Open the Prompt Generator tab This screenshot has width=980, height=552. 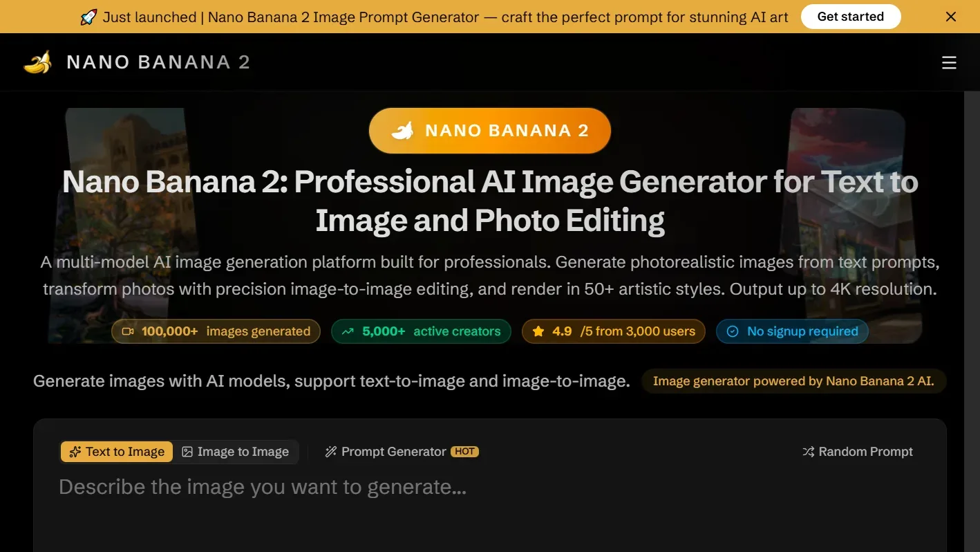point(402,452)
